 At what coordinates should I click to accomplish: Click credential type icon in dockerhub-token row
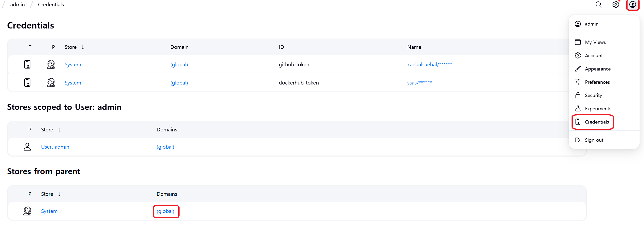(27, 83)
